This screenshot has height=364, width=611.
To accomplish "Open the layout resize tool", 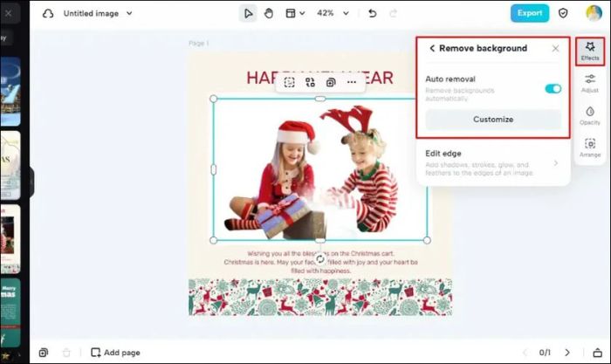I will 291,14.
